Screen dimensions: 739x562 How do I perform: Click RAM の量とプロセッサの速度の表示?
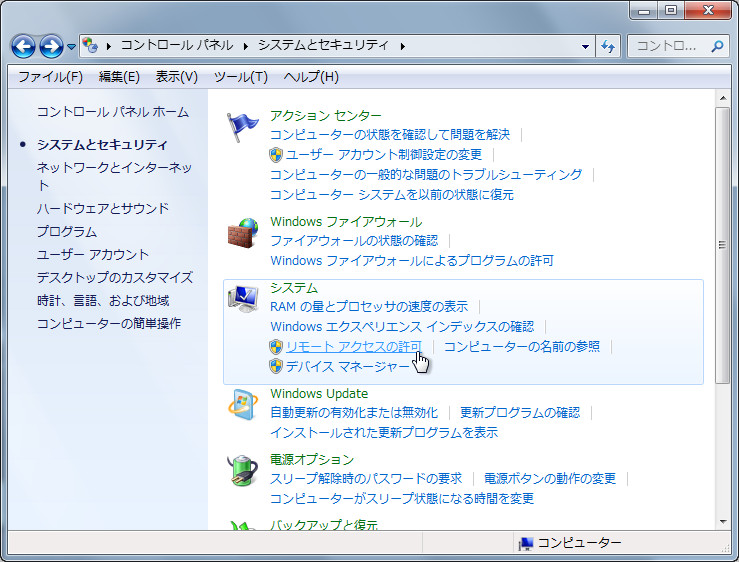pyautogui.click(x=369, y=307)
